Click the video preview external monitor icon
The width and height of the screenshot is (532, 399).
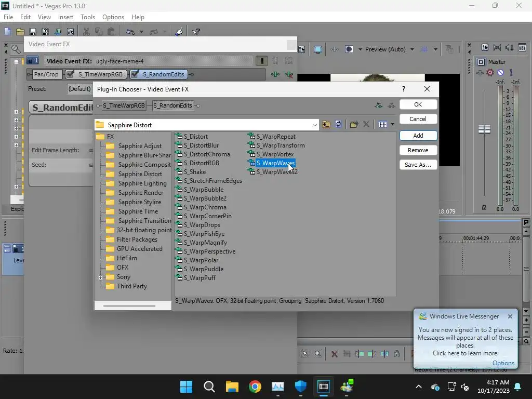point(318,49)
